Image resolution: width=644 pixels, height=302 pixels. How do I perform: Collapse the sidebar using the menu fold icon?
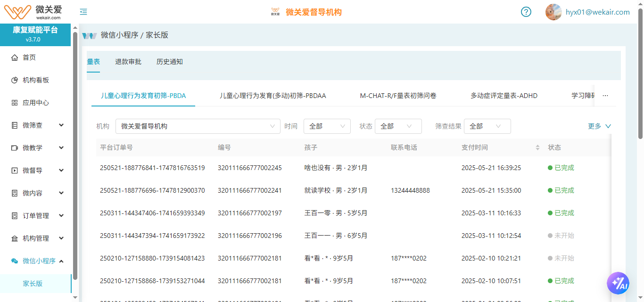click(x=83, y=12)
